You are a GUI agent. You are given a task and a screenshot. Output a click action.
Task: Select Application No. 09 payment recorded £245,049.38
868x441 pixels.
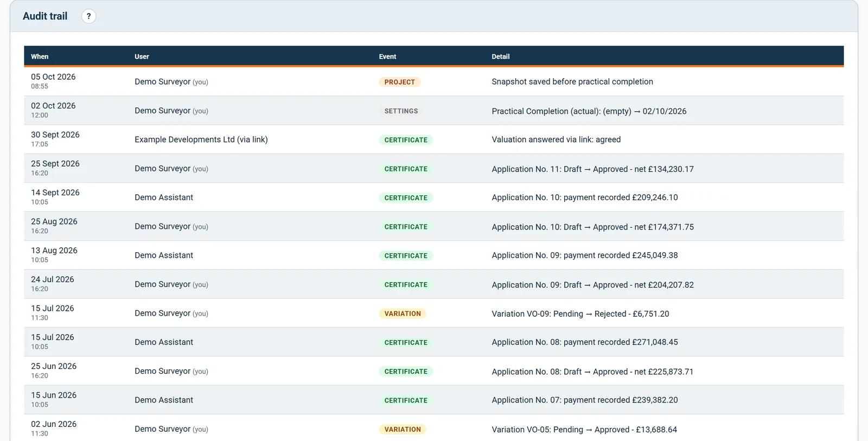click(585, 255)
